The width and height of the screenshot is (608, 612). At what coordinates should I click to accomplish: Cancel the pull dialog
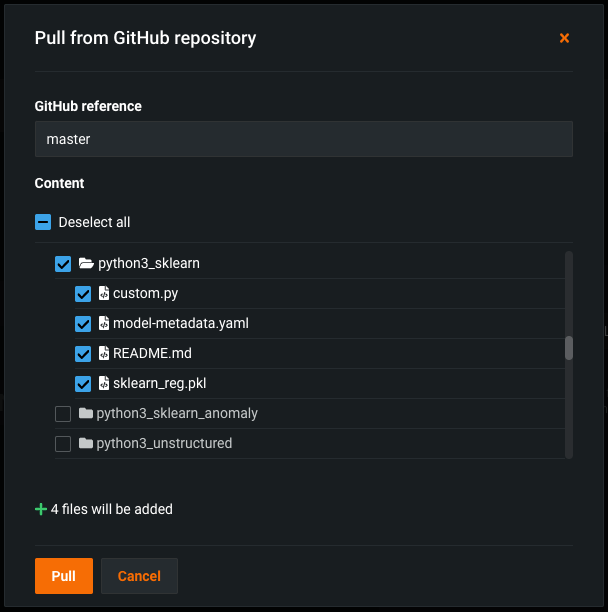pos(139,576)
